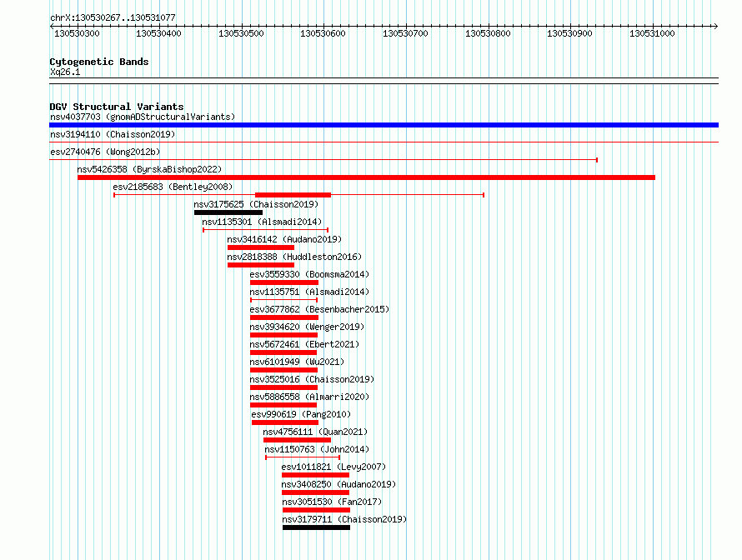Click the esv2740476 thin red line
742x560 pixels.
(323, 160)
